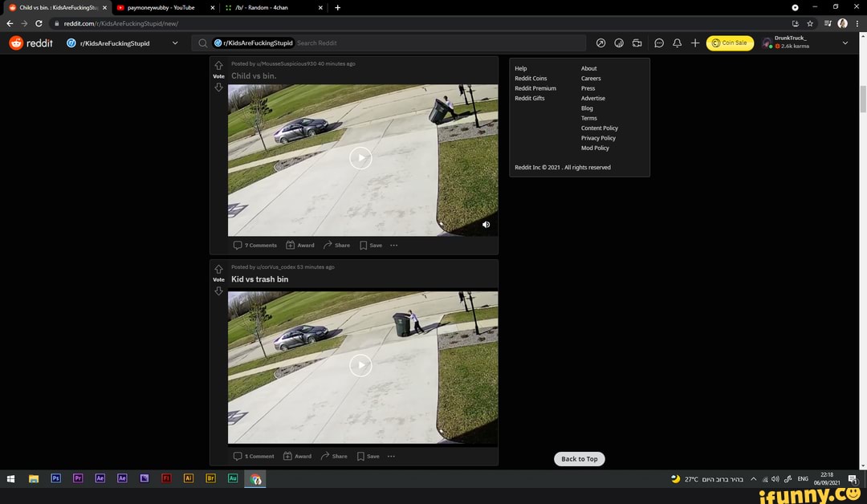Viewport: 867px width, 504px height.
Task: Expand the r/KidsAreFuckingStupid community dropdown
Action: 175,43
